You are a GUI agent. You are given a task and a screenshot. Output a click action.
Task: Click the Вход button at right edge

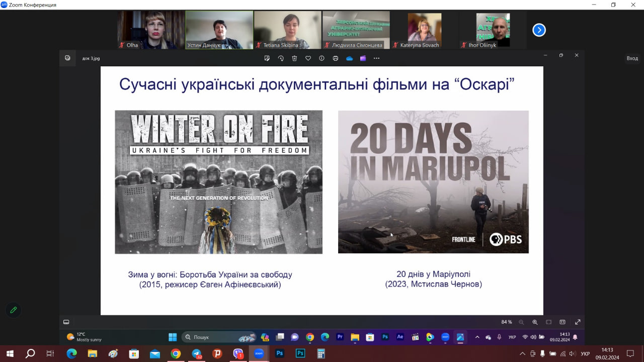click(632, 58)
